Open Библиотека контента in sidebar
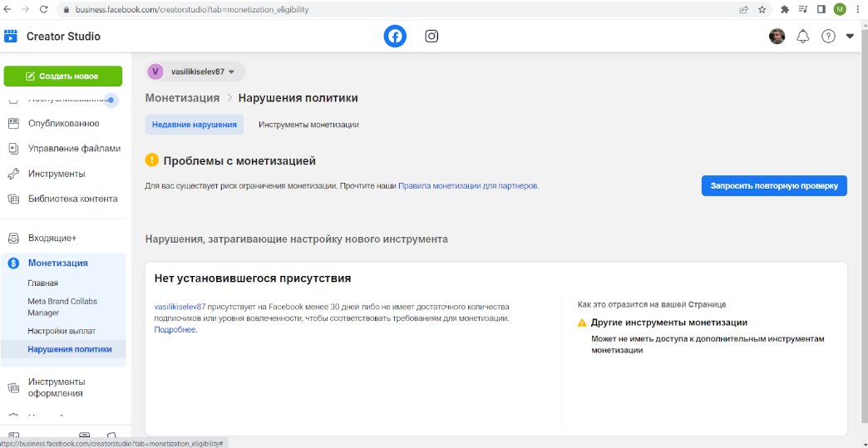868x448 pixels. pos(72,199)
